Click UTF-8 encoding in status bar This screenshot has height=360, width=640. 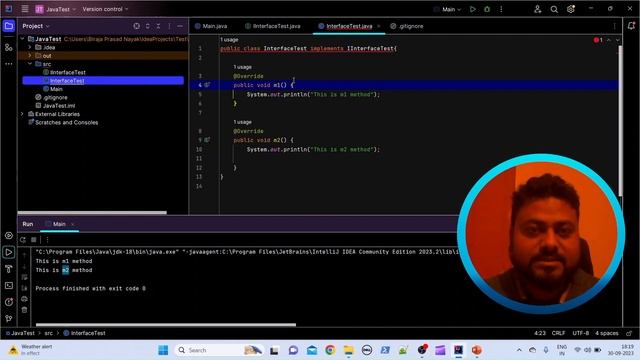[x=580, y=333]
